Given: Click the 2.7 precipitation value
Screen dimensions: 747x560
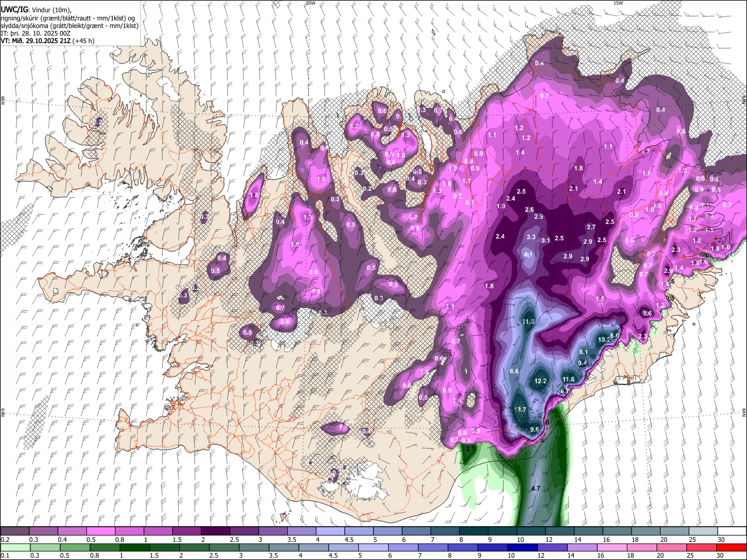Looking at the screenshot, I should coord(591,228).
